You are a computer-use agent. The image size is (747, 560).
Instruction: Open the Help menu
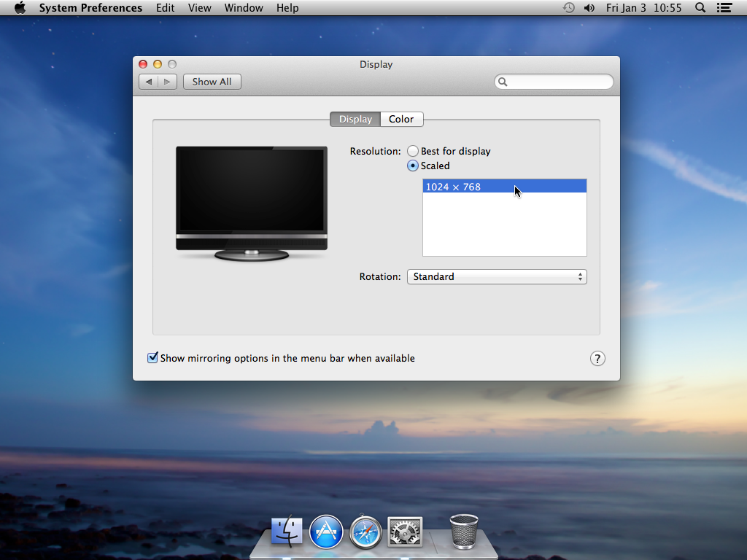[x=287, y=7]
